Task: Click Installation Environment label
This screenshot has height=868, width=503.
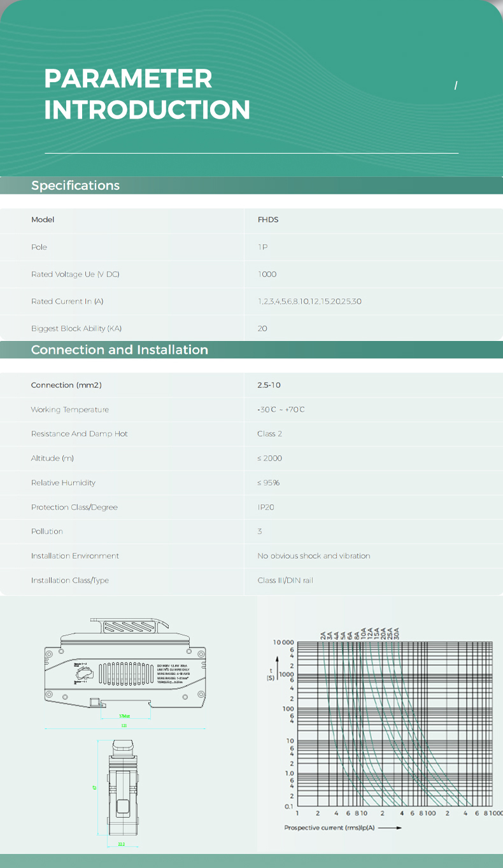Action: point(75,556)
